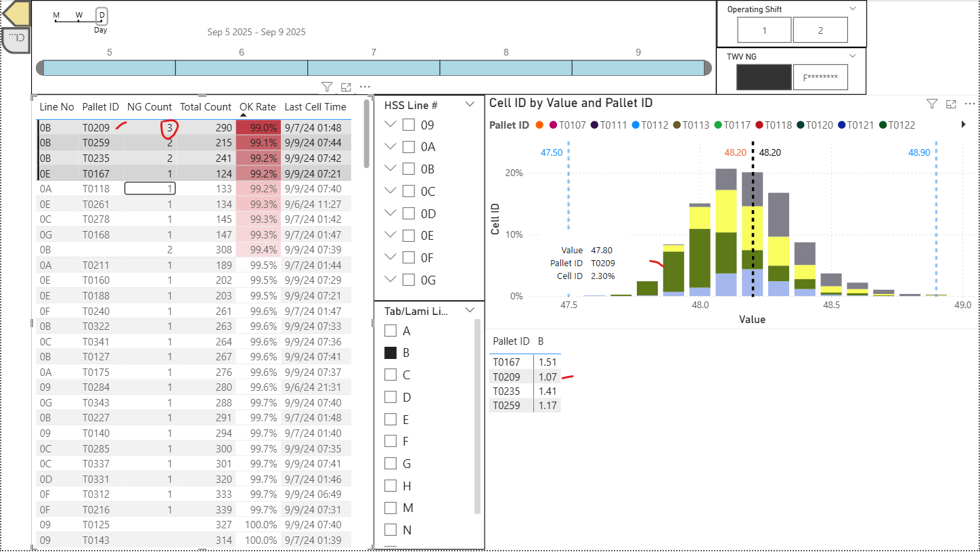Uncheck the selected B in Tab/Lami slicer
The height and width of the screenshot is (552, 980).
[391, 352]
